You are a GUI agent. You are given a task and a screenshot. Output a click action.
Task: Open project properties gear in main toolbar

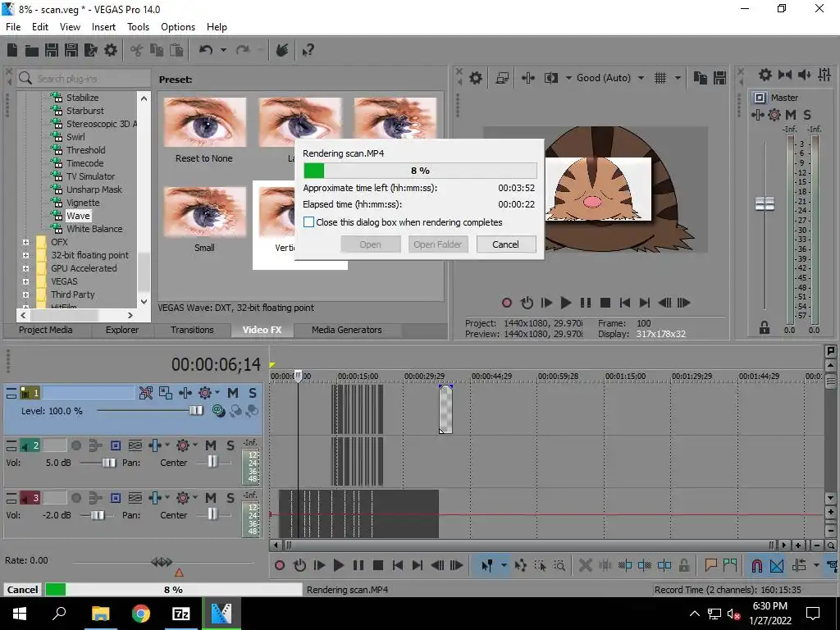point(111,50)
